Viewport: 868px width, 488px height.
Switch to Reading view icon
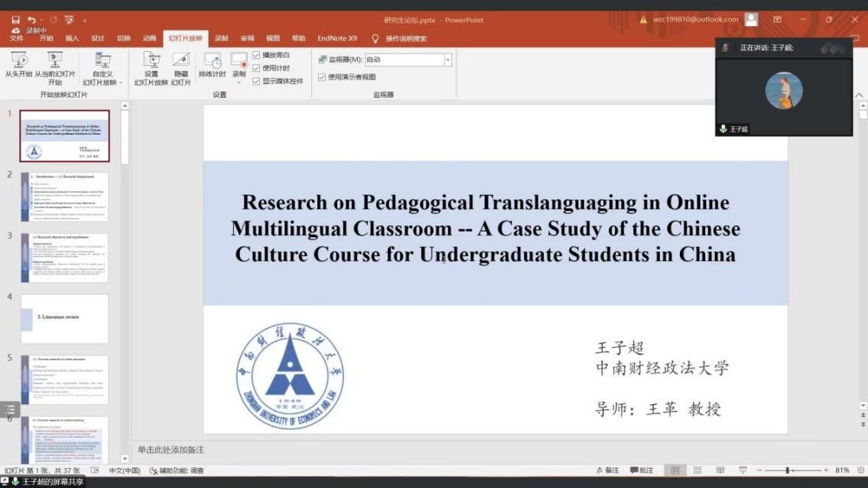[x=720, y=470]
